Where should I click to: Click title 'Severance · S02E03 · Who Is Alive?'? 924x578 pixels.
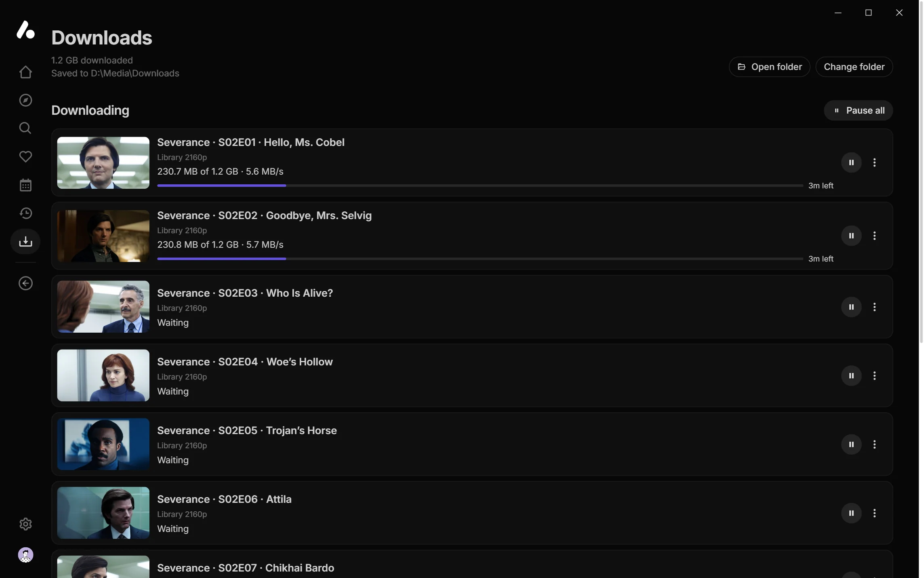245,293
